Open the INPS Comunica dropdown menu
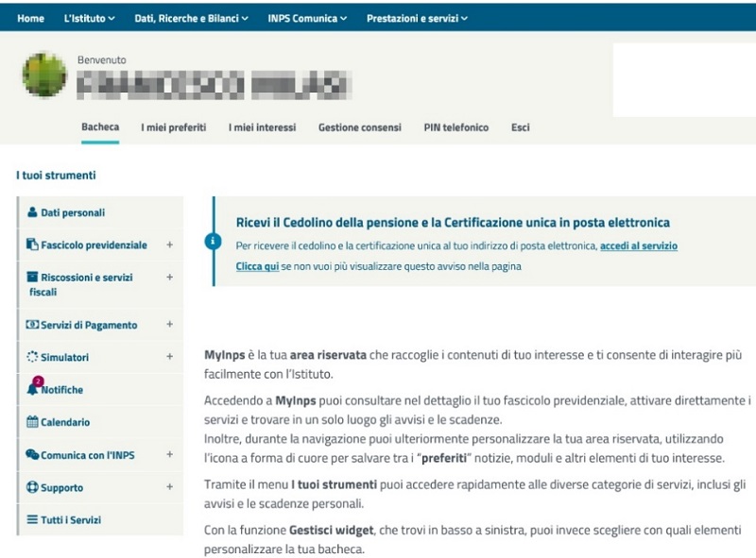 tap(308, 18)
